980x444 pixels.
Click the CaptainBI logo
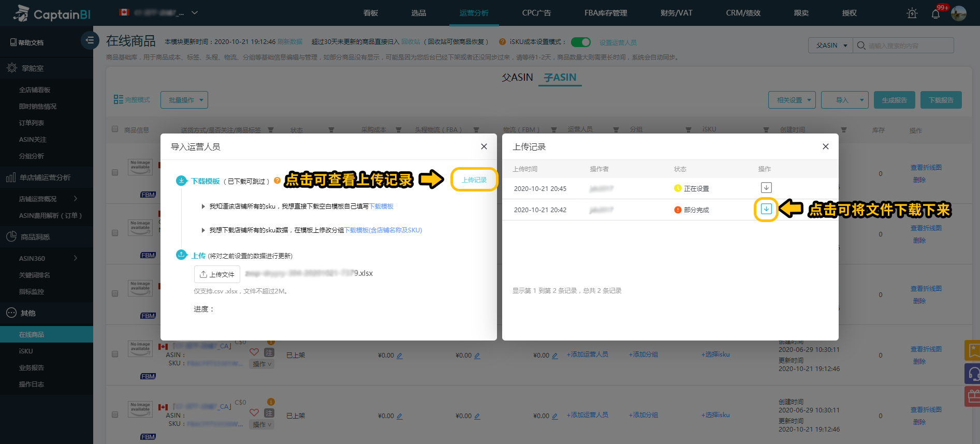tap(52, 13)
